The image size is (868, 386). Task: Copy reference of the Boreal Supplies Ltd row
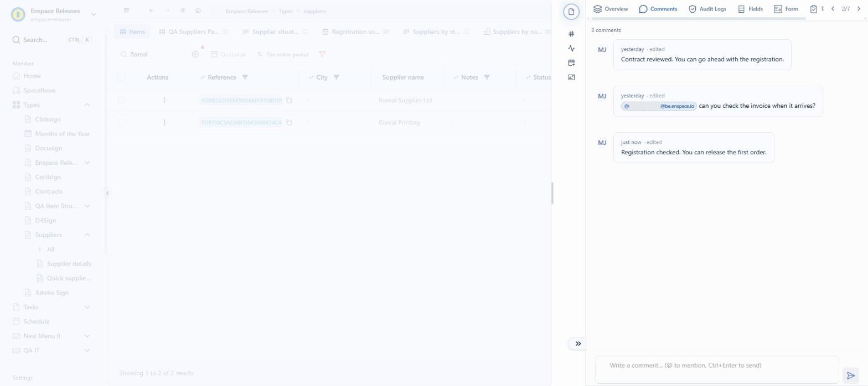click(x=289, y=100)
